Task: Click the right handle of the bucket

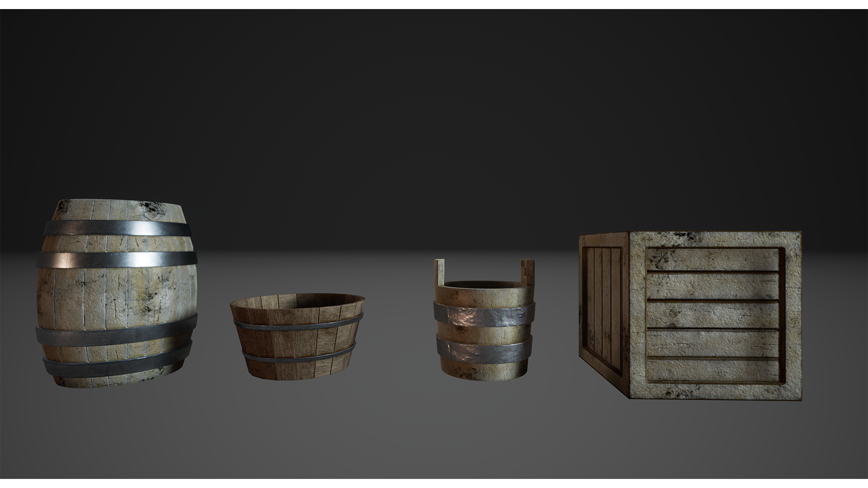Action: pos(527,271)
